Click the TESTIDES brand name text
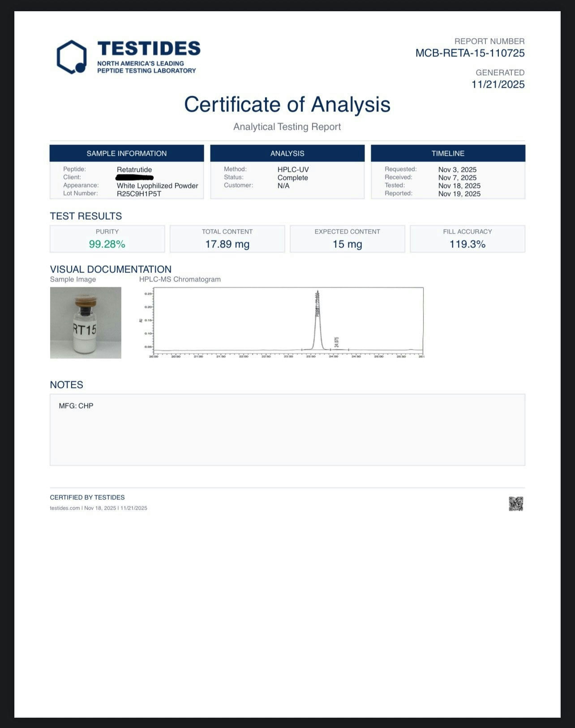This screenshot has height=728, width=575. pos(149,49)
